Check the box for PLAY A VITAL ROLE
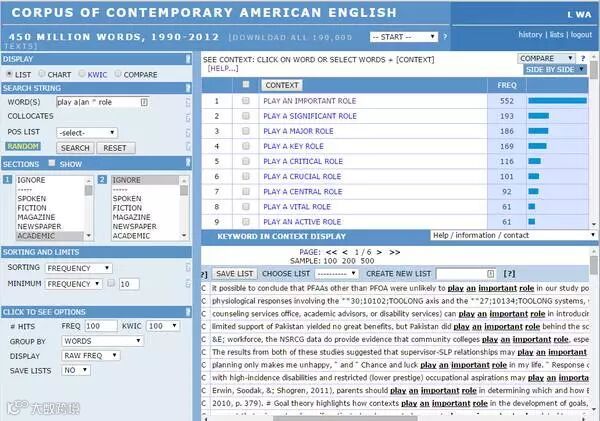The width and height of the screenshot is (600, 421). [x=246, y=207]
